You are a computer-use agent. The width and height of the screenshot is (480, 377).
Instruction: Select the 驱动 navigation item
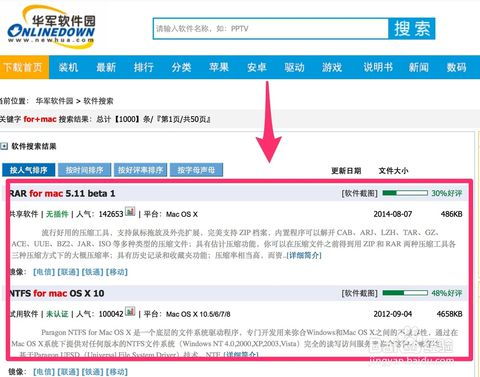coord(294,67)
